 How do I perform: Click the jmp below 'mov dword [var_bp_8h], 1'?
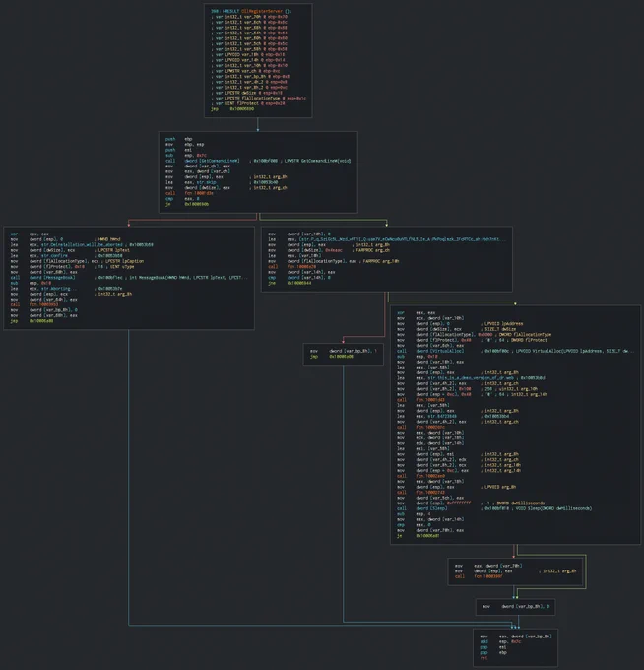(332, 357)
